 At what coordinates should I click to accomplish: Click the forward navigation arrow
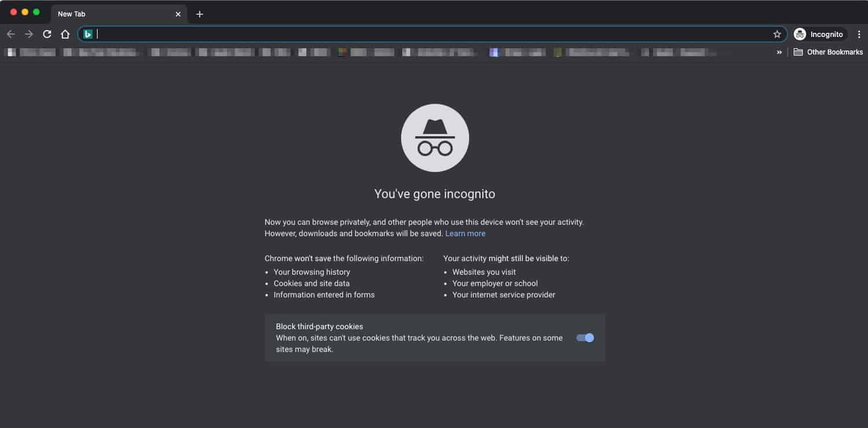29,34
